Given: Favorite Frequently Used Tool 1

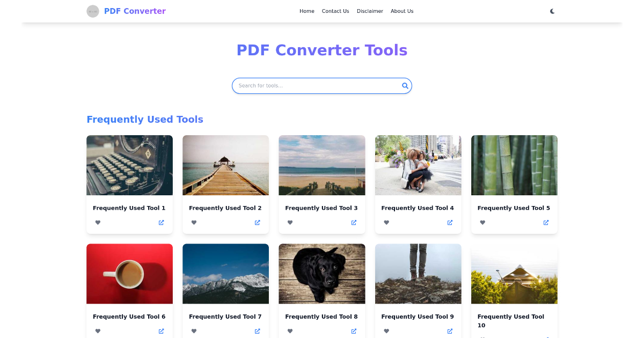Looking at the screenshot, I should click(98, 222).
